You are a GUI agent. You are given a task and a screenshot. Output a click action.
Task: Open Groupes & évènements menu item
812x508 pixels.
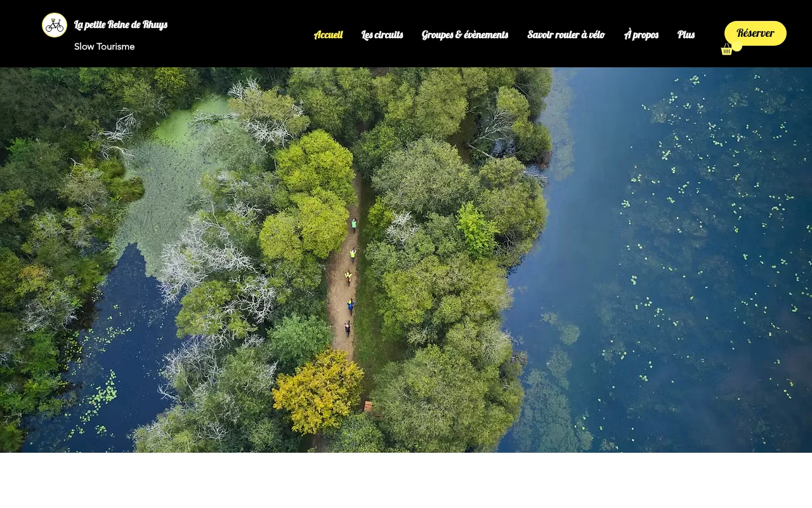465,34
